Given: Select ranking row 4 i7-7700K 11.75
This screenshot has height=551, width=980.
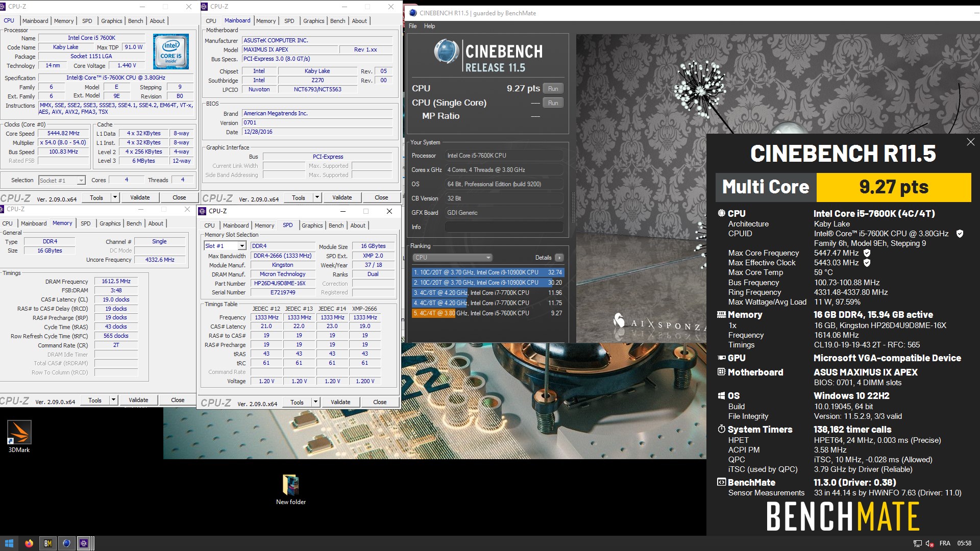Looking at the screenshot, I should (x=487, y=303).
